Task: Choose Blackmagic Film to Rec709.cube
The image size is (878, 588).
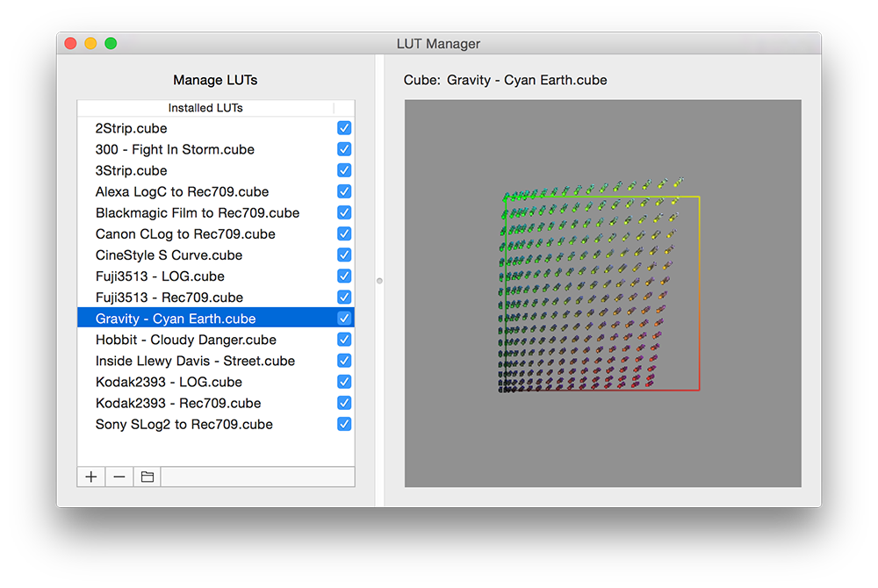Action: (x=197, y=212)
